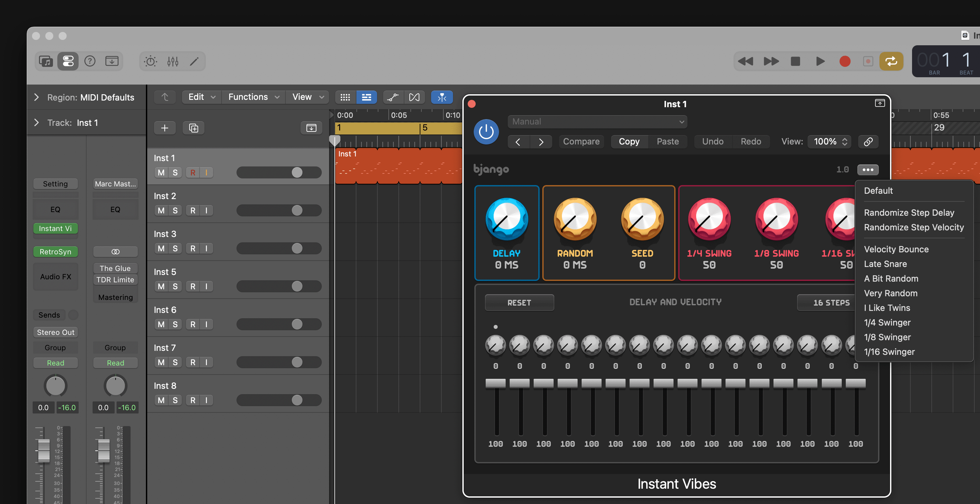Open the View dropdown in tracks toolbar
980x504 pixels.
(x=308, y=97)
